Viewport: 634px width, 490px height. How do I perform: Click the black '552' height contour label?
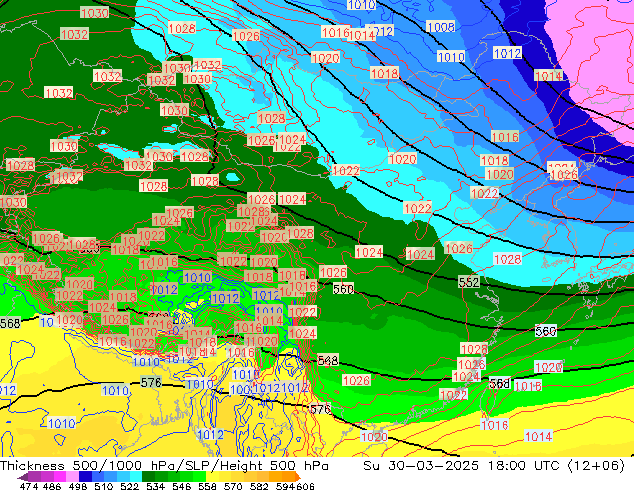pos(469,282)
